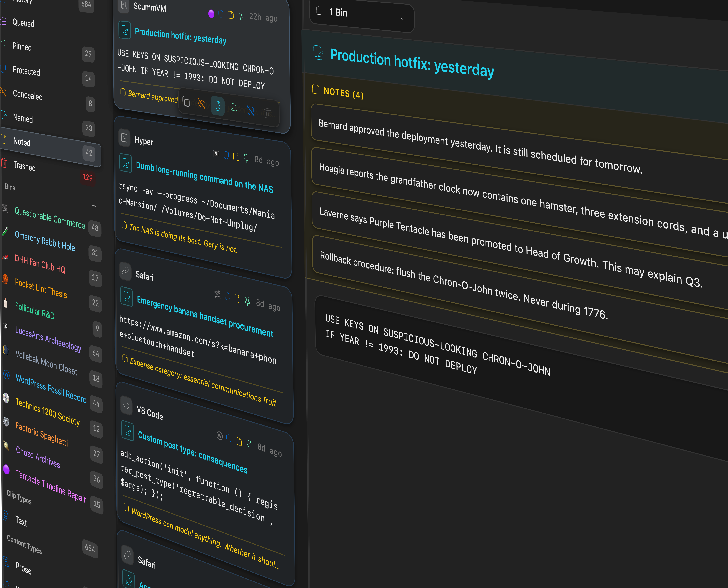This screenshot has width=728, height=588.
Task: Click named icon beside Dumb long-running command title
Action: [x=126, y=163]
